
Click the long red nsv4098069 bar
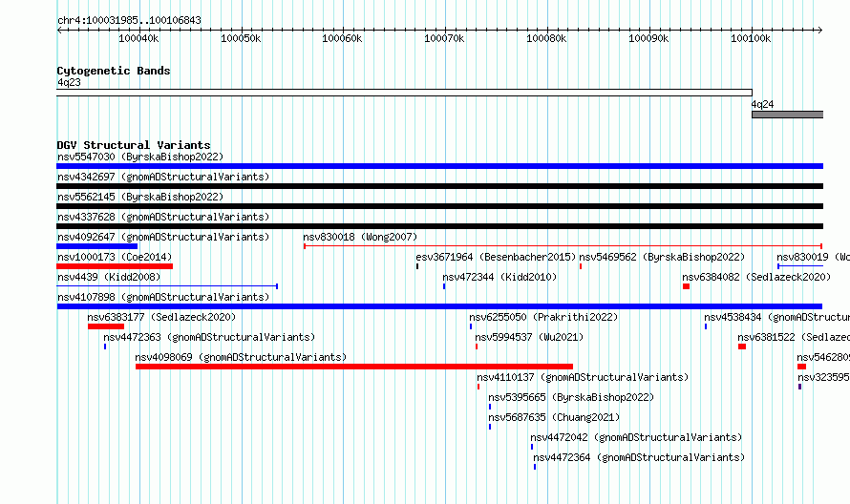[354, 367]
